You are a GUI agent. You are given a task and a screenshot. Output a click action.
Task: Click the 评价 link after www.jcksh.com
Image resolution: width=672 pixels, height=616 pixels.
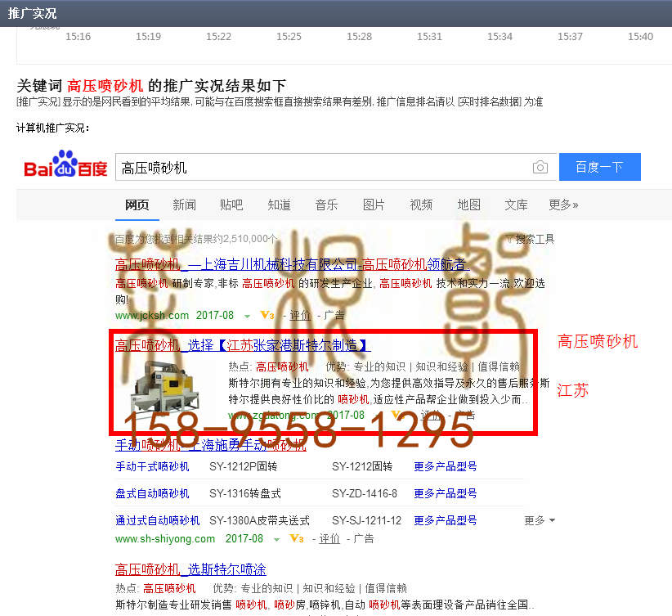(x=300, y=315)
